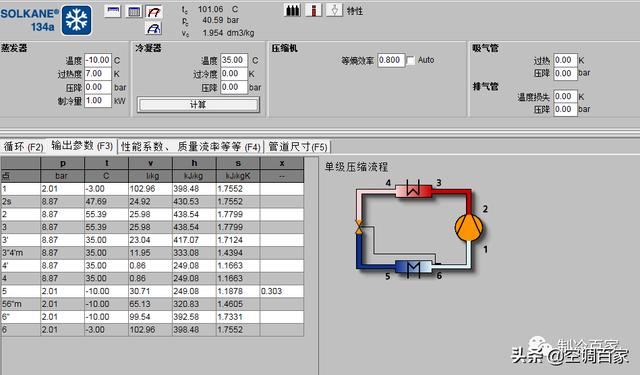Screen dimensions: 640x375
Task: Click the 计算 calculate button
Action: pos(198,105)
